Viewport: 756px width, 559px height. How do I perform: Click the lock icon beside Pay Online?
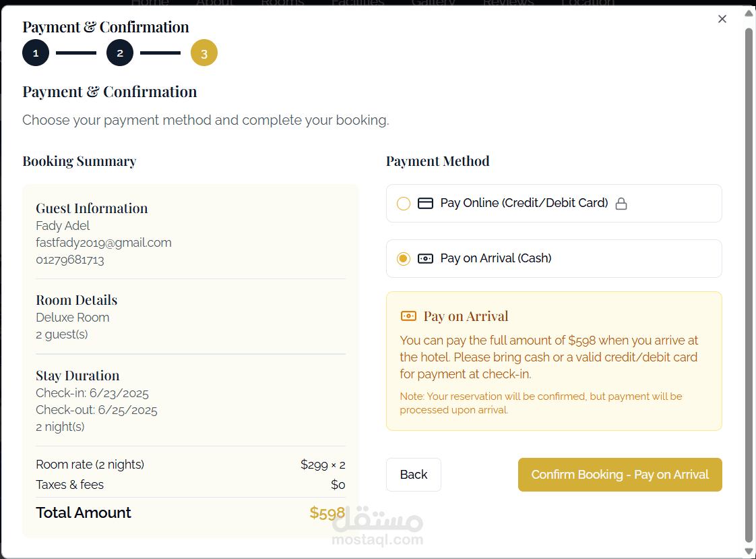pyautogui.click(x=621, y=204)
